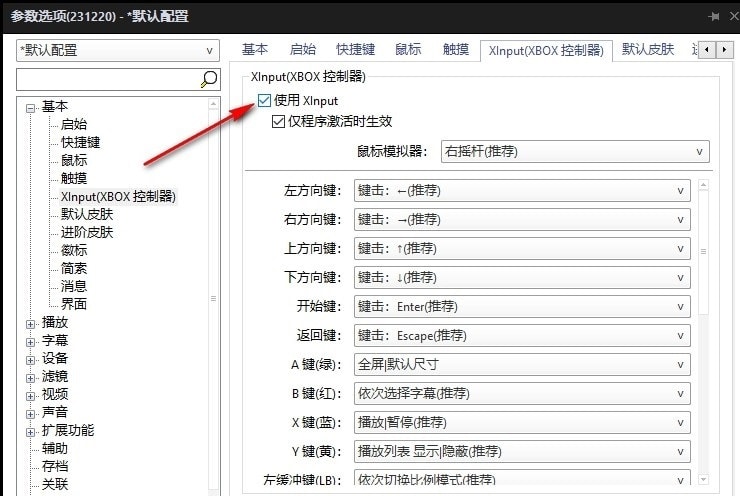Screen dimensions: 740x496
Task: Select 简索 in the settings tree
Action: coord(74,268)
